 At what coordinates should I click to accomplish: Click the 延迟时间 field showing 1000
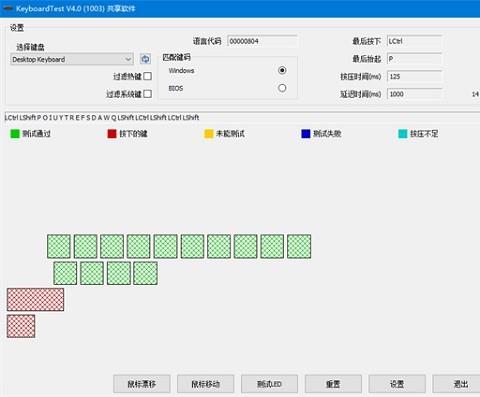point(415,94)
